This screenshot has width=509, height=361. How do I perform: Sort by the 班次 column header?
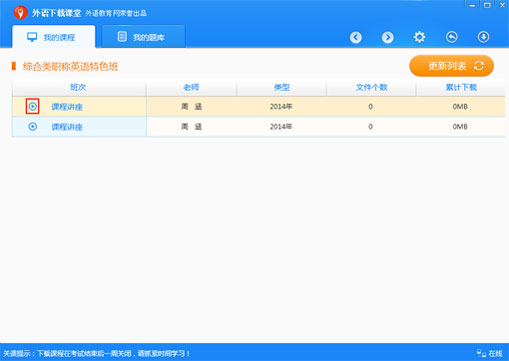click(79, 87)
